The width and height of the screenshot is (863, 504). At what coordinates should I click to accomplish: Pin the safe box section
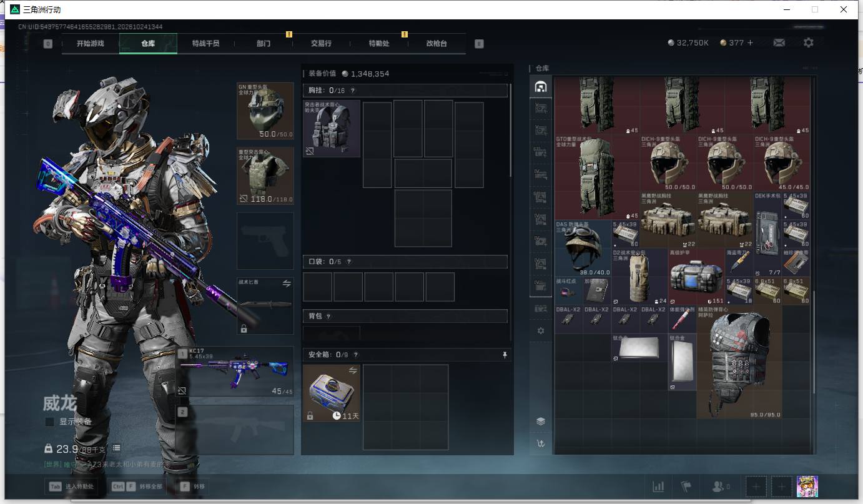point(505,355)
